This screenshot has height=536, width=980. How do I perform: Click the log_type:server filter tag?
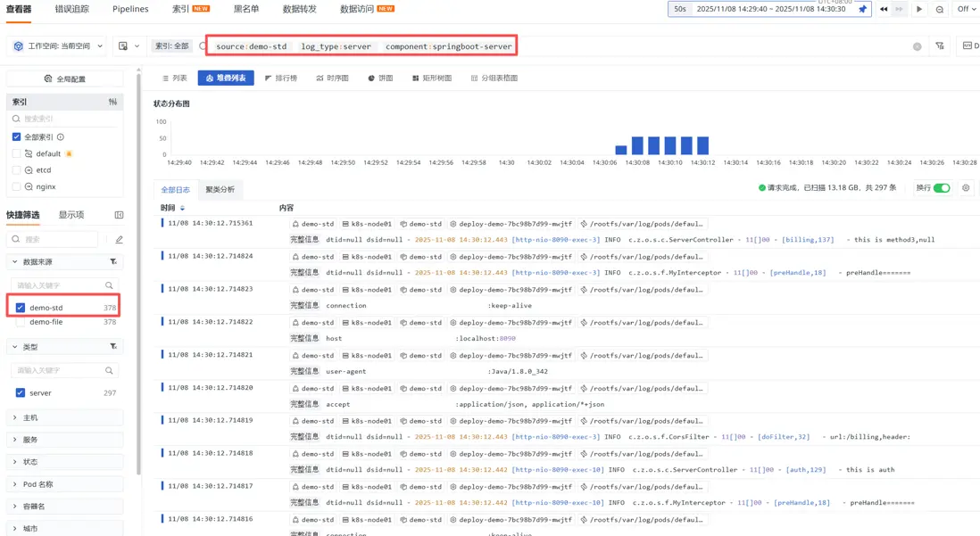click(336, 46)
